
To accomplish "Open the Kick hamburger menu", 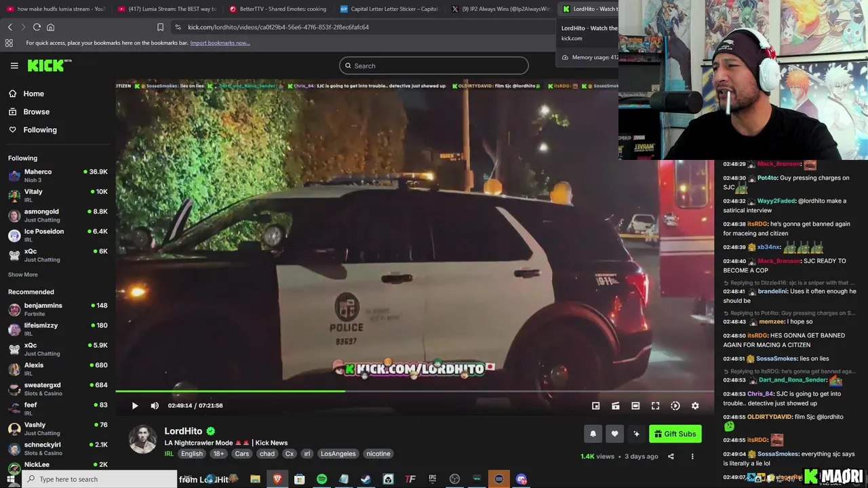I will [14, 66].
